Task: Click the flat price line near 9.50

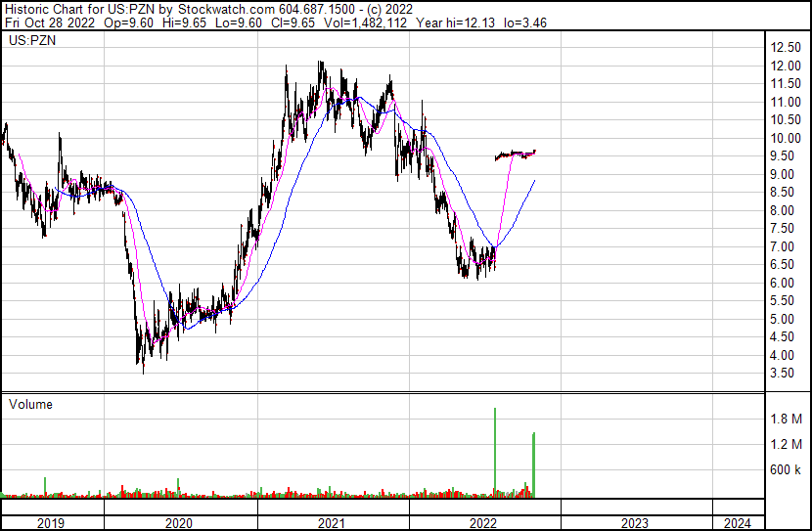Action: [516, 155]
